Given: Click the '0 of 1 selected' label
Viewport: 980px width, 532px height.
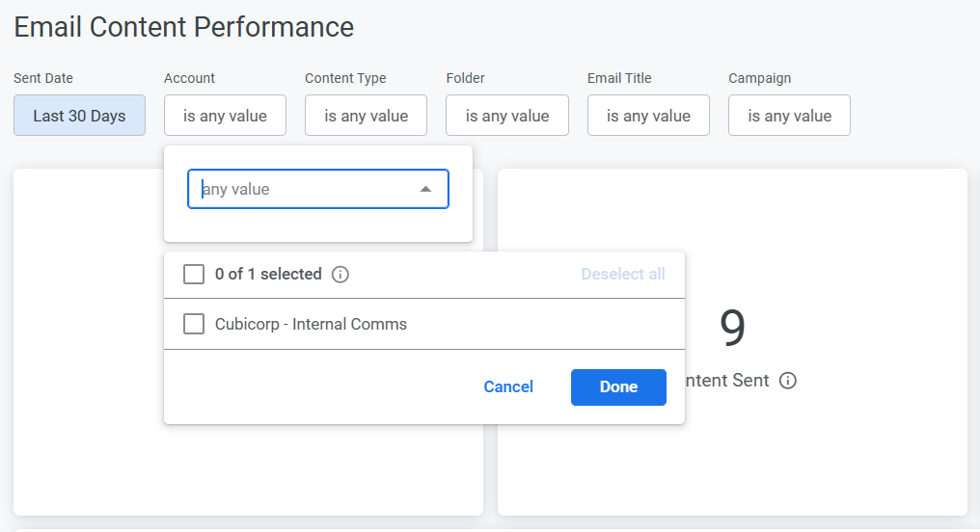Looking at the screenshot, I should click(x=268, y=274).
